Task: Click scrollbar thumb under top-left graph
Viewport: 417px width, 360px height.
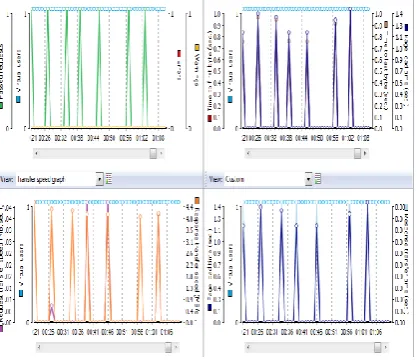Action: point(153,153)
